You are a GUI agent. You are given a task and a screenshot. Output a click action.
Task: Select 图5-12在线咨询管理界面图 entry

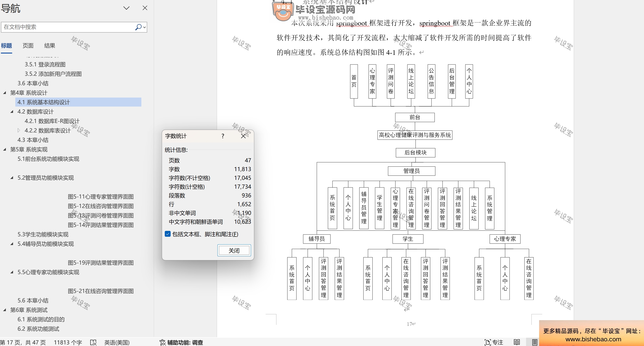click(100, 206)
